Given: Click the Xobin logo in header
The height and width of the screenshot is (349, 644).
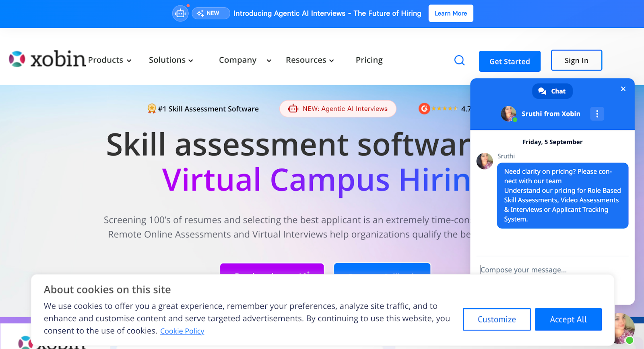Looking at the screenshot, I should (47, 59).
